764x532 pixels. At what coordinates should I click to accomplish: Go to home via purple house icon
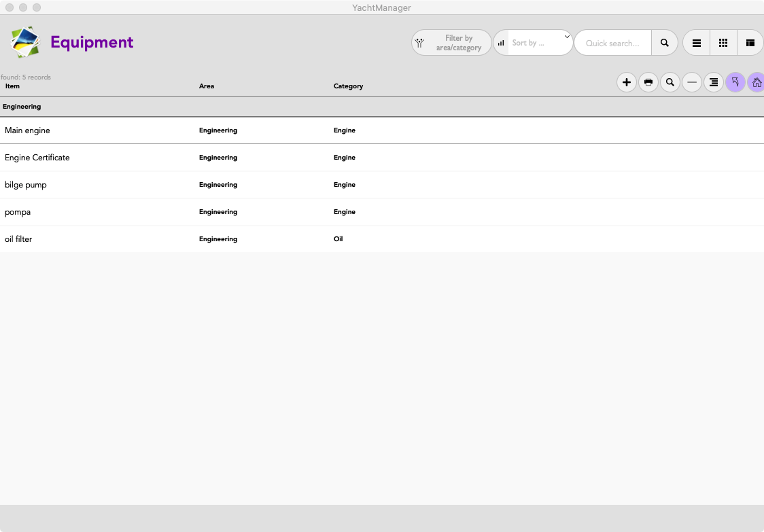click(x=756, y=83)
